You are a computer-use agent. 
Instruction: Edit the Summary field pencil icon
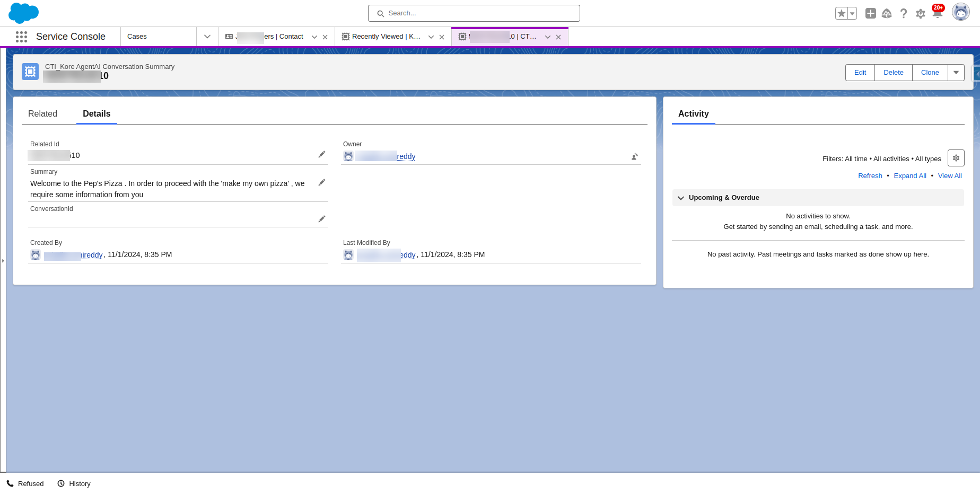322,182
